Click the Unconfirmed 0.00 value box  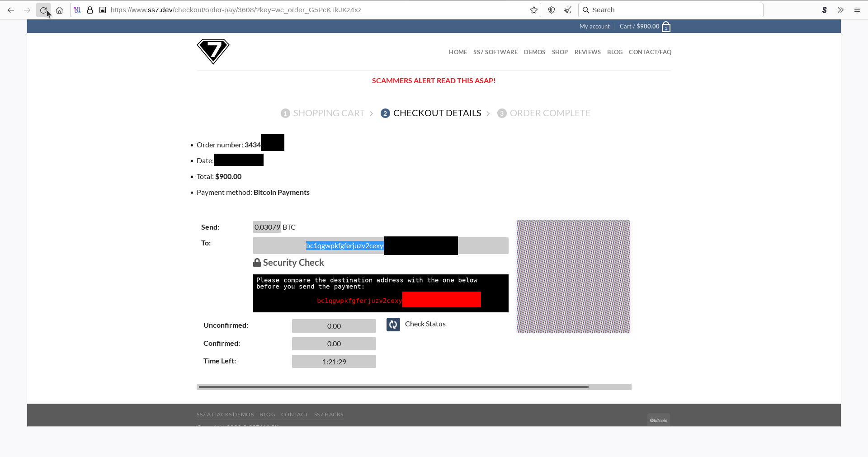pyautogui.click(x=334, y=326)
